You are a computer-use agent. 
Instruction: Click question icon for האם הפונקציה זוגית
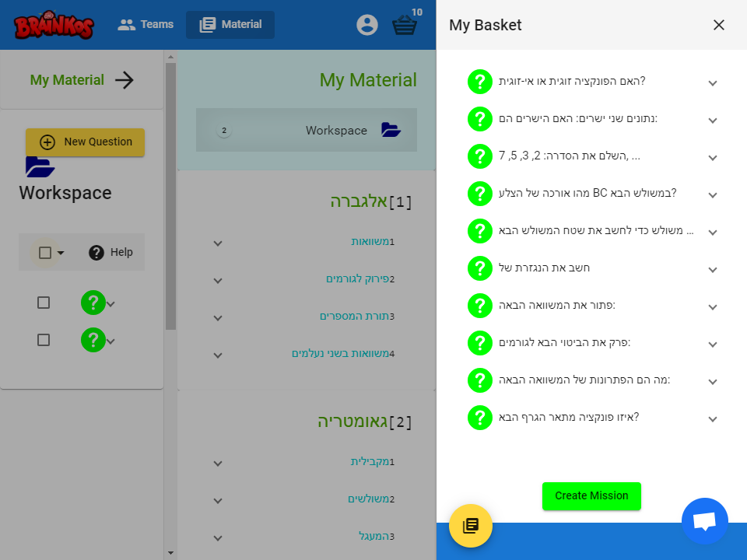pos(480,82)
